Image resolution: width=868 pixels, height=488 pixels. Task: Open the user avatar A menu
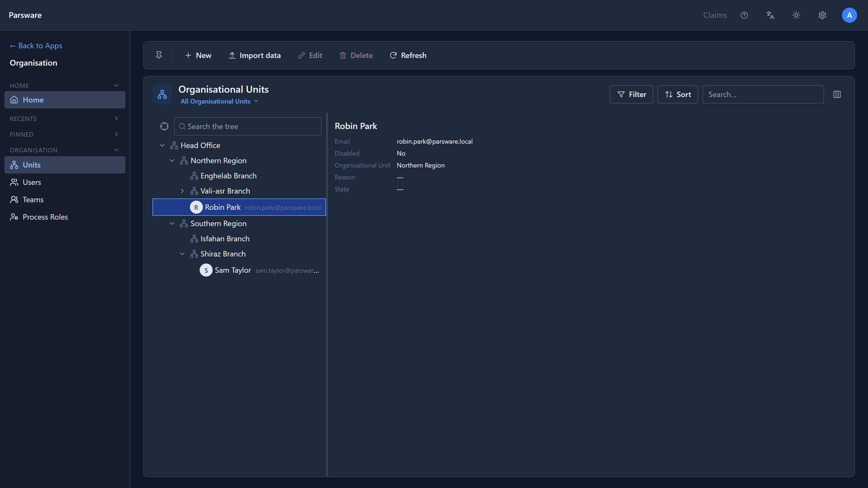pyautogui.click(x=849, y=15)
